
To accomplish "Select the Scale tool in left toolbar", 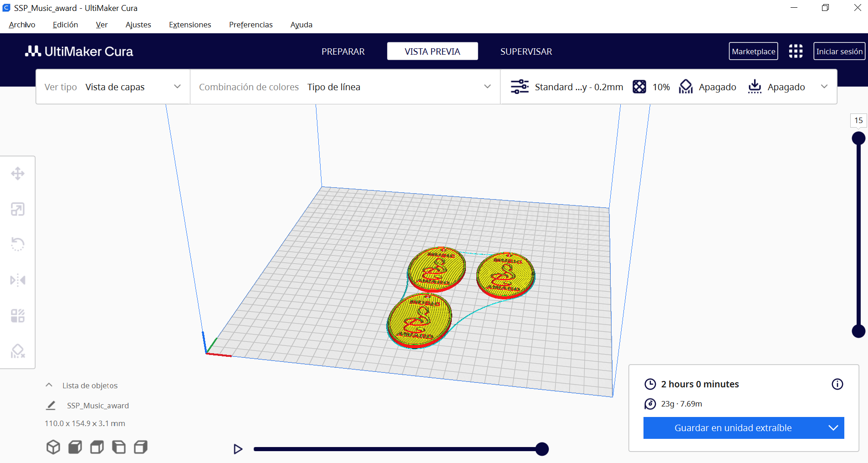I will coord(18,209).
